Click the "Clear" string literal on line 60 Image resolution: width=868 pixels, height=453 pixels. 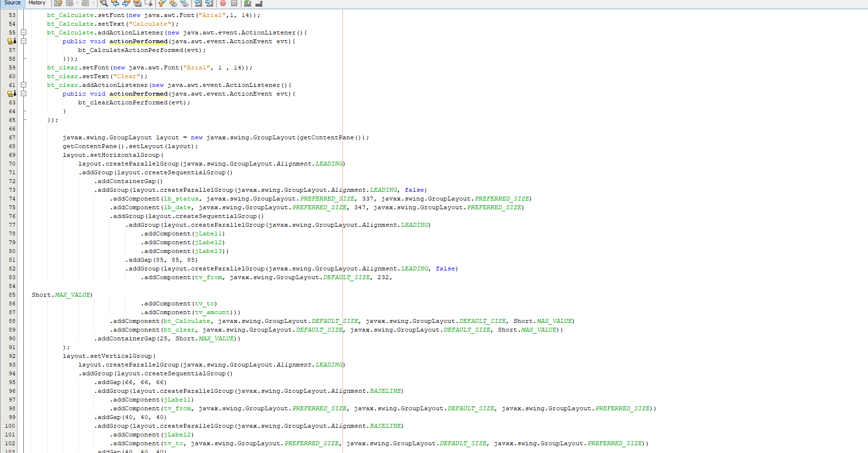pos(127,76)
